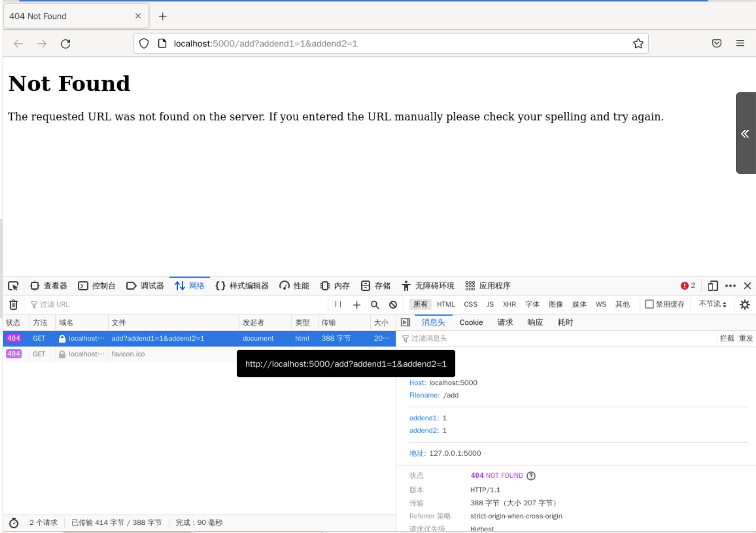Switch to the Debugger (调试器) tab
The height and width of the screenshot is (533, 756).
coord(145,286)
